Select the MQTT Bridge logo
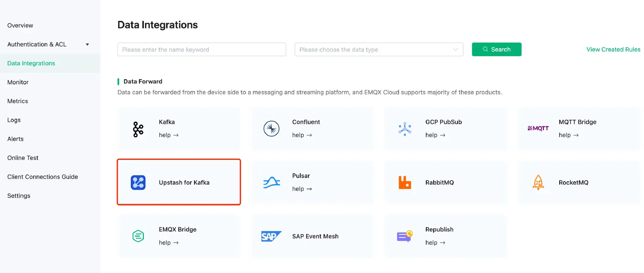This screenshot has width=644, height=273. pos(538,129)
